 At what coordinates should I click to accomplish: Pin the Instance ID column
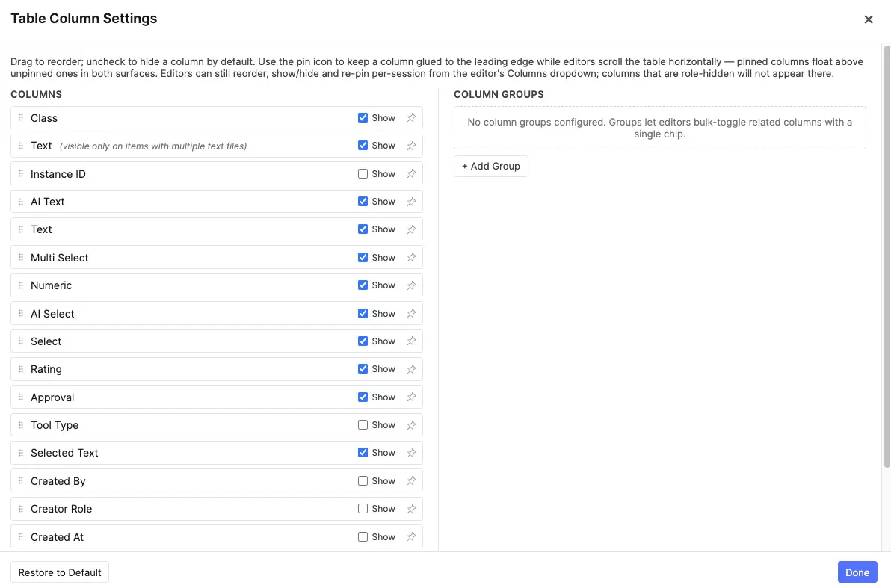(x=411, y=174)
